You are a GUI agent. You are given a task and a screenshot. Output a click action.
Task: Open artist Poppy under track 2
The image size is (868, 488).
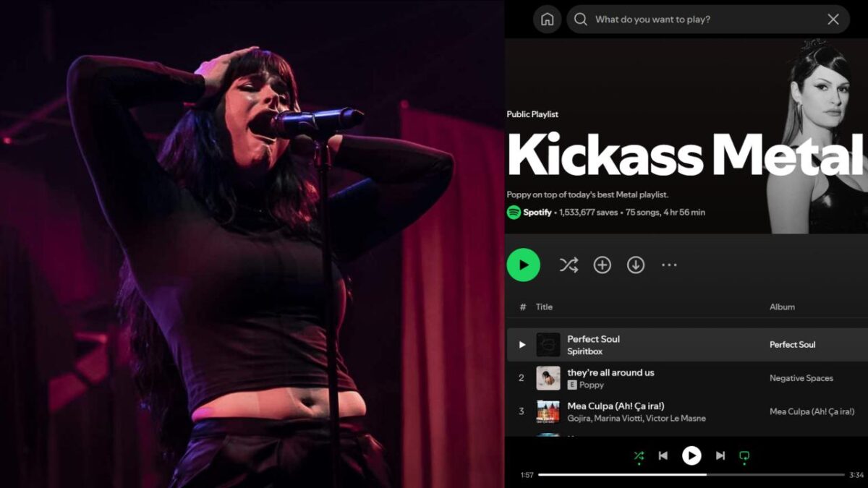click(x=591, y=385)
